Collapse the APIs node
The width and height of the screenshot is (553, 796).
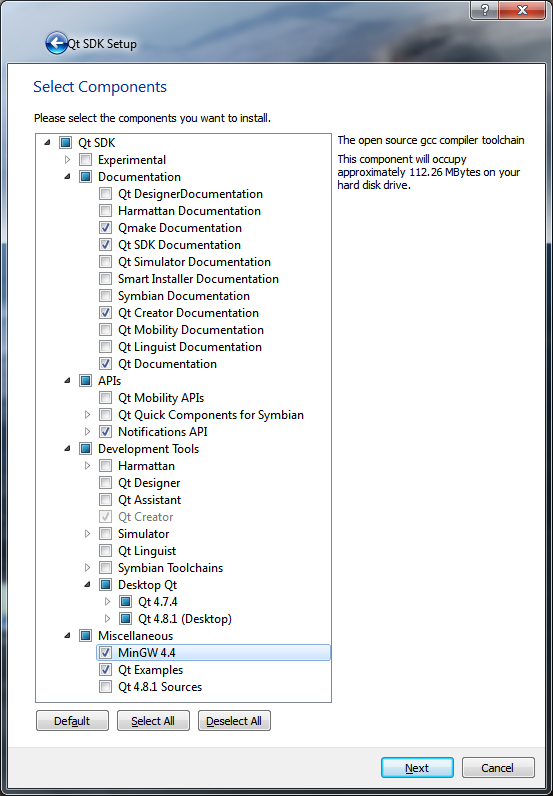click(x=68, y=381)
